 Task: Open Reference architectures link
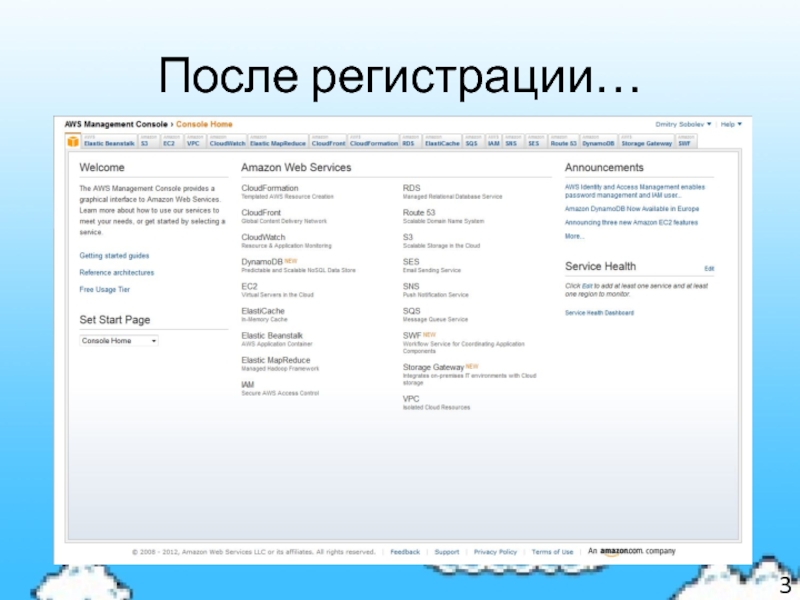[116, 272]
